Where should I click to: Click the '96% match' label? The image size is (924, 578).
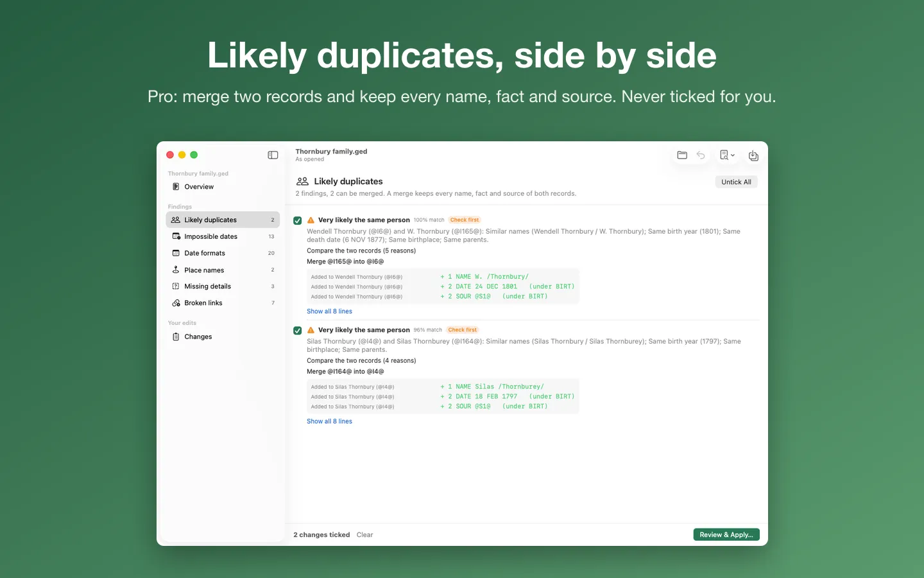[428, 330]
